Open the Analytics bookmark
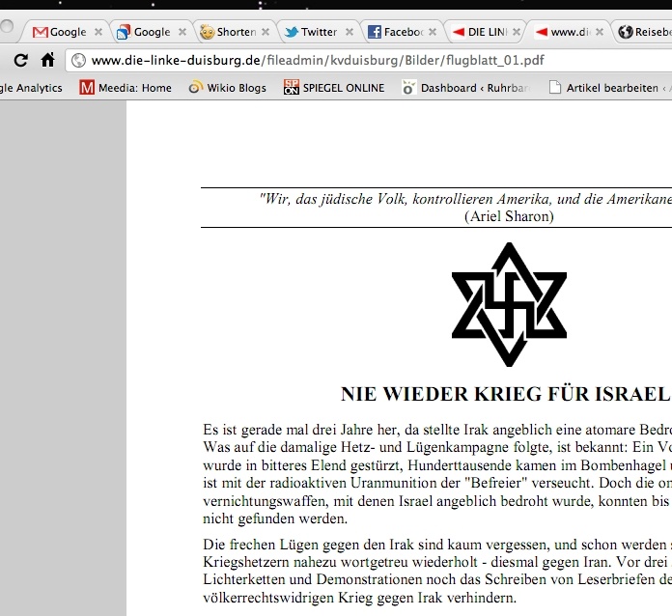This screenshot has height=616, width=672. 31,88
